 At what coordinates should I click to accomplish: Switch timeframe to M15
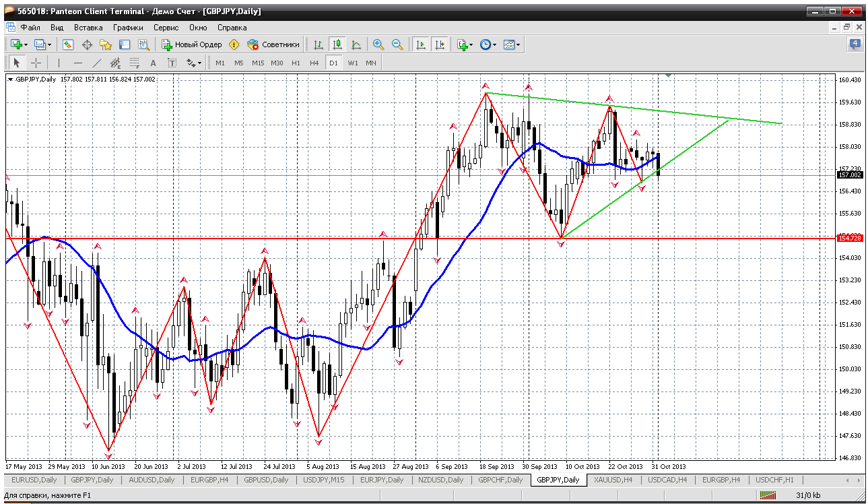[258, 63]
